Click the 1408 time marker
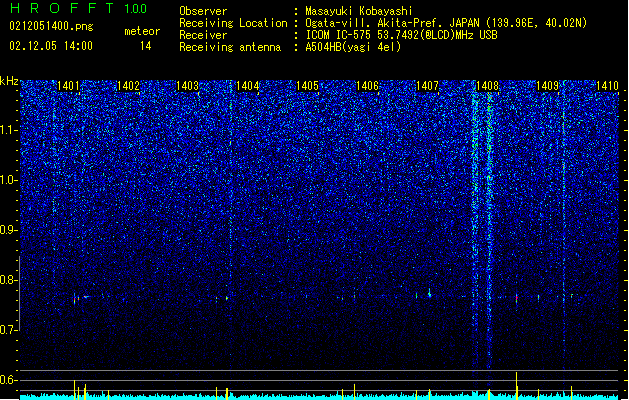629x400 pixels. (487, 86)
